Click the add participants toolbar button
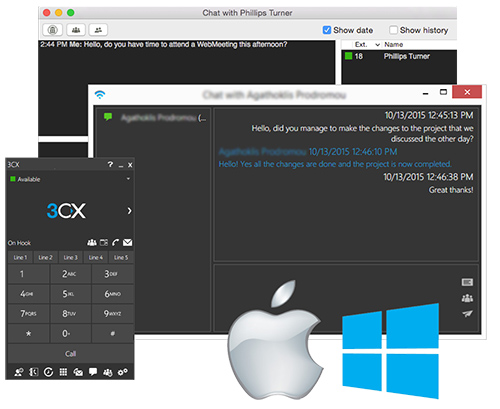 [x=98, y=30]
